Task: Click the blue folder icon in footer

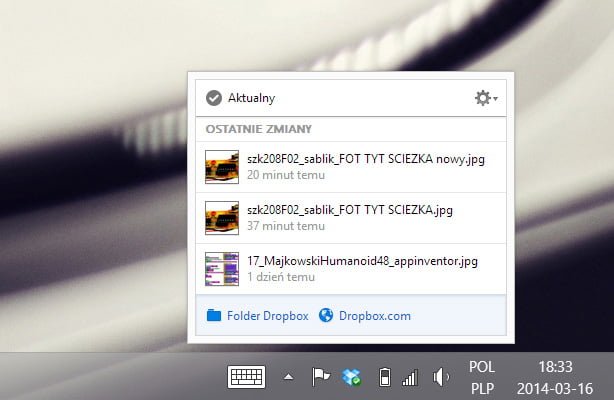Action: pyautogui.click(x=214, y=315)
